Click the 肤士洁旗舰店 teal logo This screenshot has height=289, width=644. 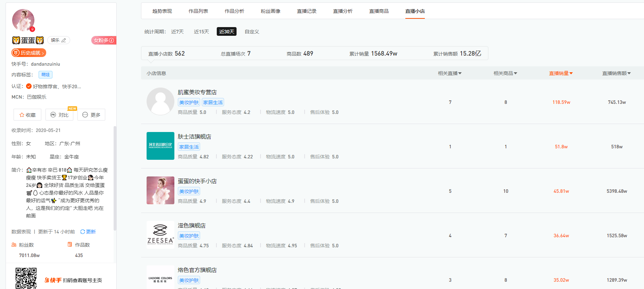pyautogui.click(x=160, y=146)
